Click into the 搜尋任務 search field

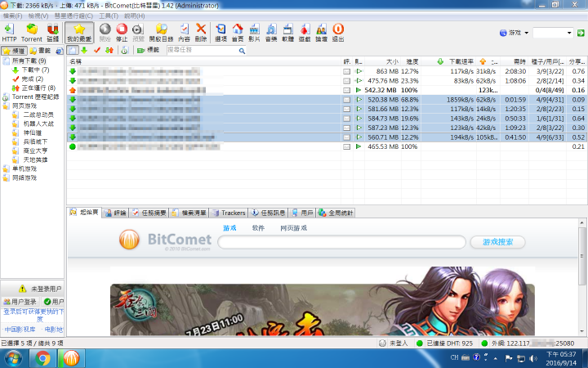pos(203,50)
